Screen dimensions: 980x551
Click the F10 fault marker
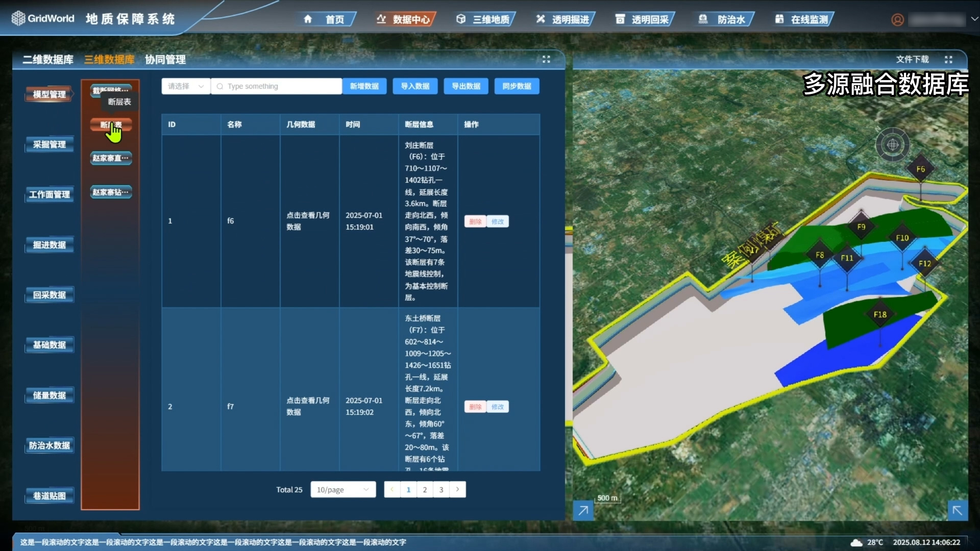(902, 238)
